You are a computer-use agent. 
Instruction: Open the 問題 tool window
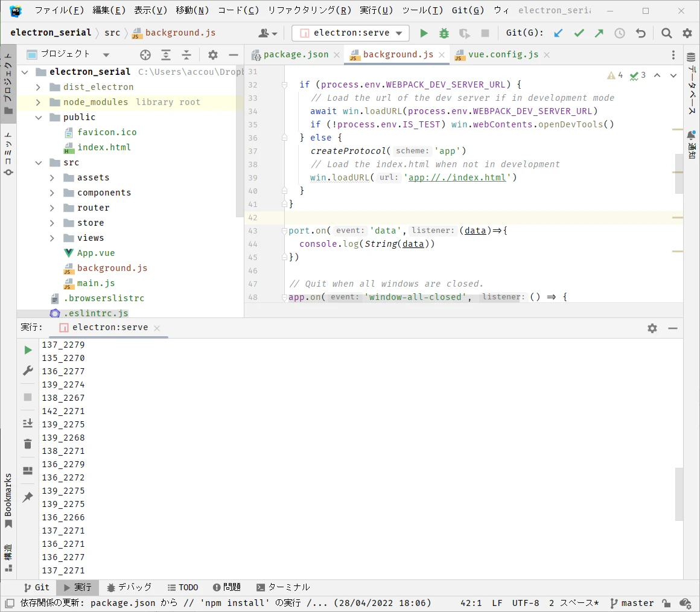227,587
